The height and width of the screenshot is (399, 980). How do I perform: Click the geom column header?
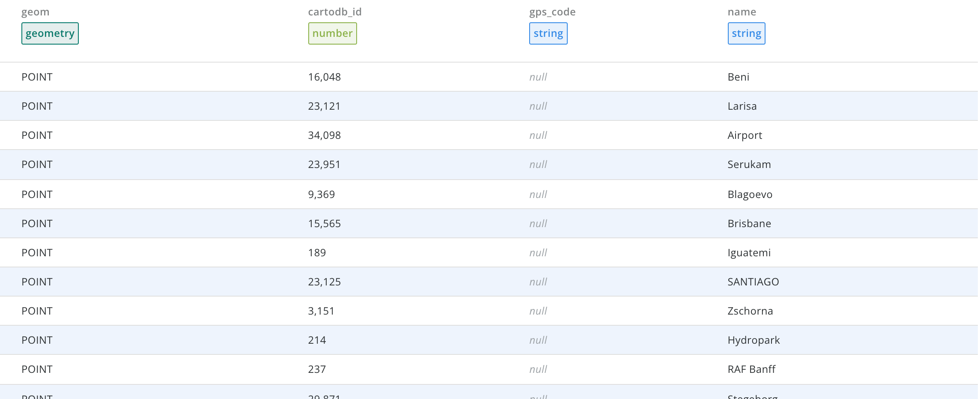36,12
